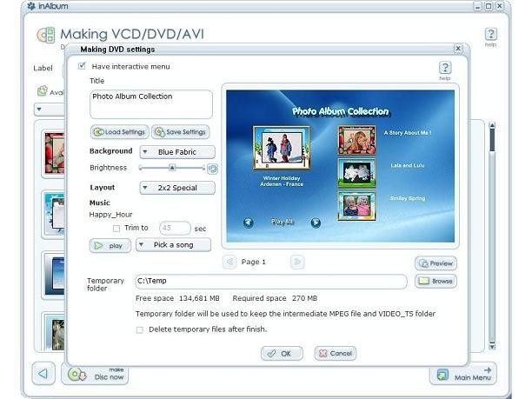This screenshot has height=399, width=532.
Task: Select Winter Holiday album thumbnail in preview
Action: click(x=282, y=148)
